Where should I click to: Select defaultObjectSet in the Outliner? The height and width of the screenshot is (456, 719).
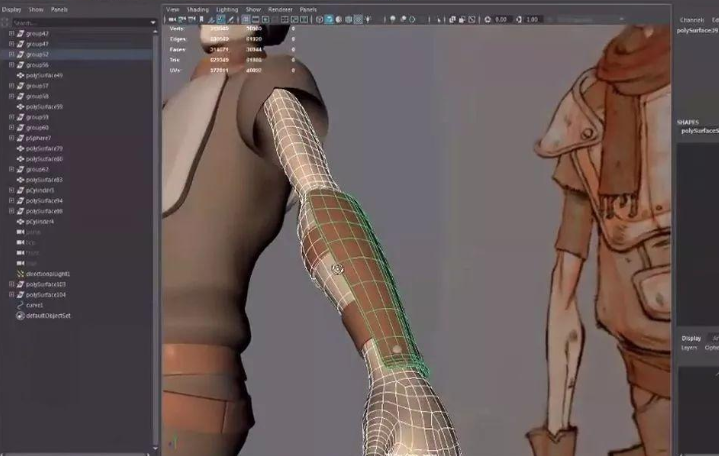pyautogui.click(x=48, y=316)
